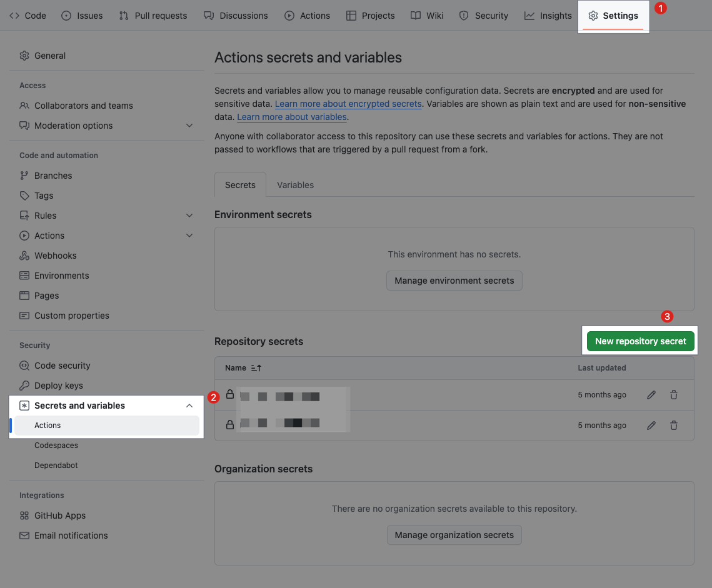The width and height of the screenshot is (712, 588).
Task: Click the pencil edit icon for first secret
Action: point(651,395)
